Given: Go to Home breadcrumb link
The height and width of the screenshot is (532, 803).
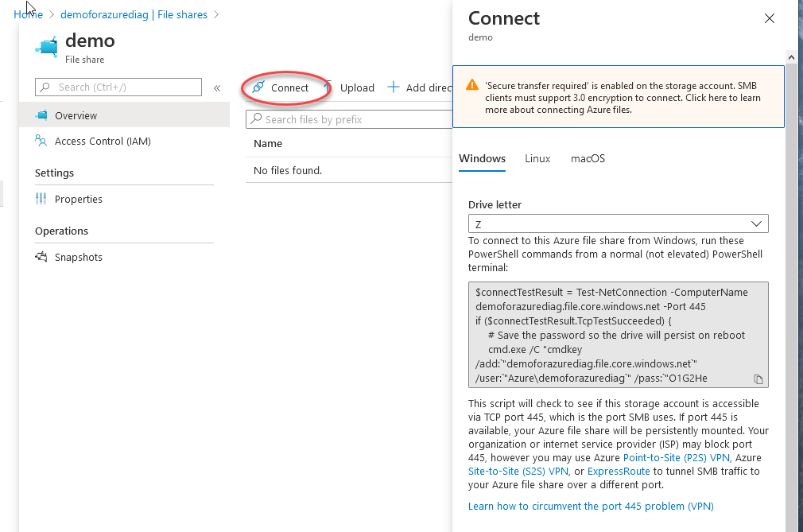Looking at the screenshot, I should pyautogui.click(x=28, y=14).
